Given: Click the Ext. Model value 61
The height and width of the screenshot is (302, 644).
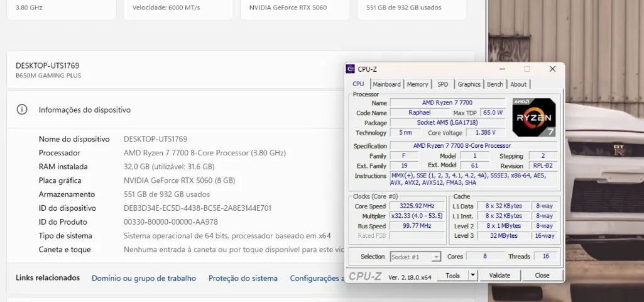Looking at the screenshot, I should [x=475, y=165].
